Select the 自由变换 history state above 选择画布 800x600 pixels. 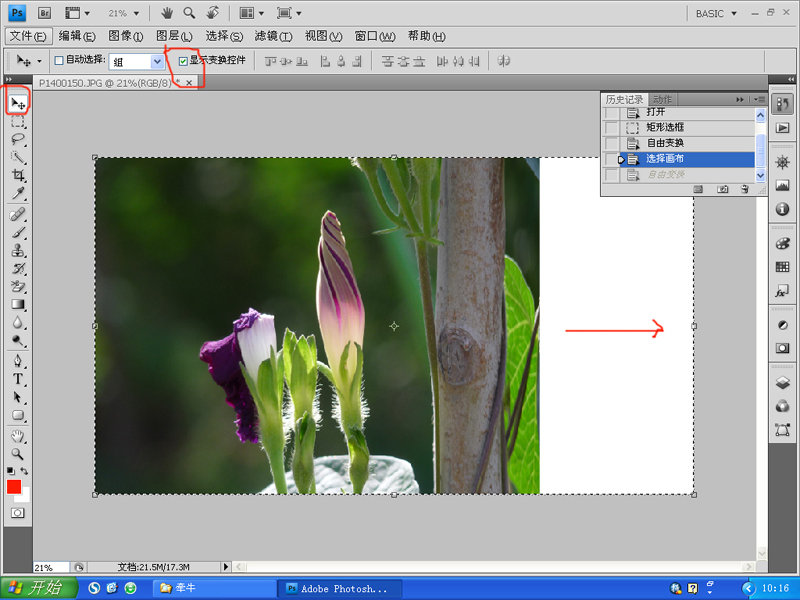687,143
